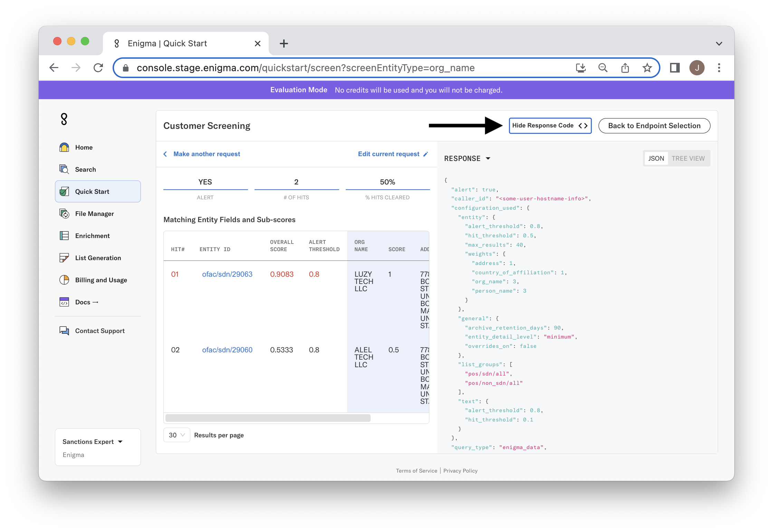
Task: Switch response to JSON view
Action: coord(656,159)
